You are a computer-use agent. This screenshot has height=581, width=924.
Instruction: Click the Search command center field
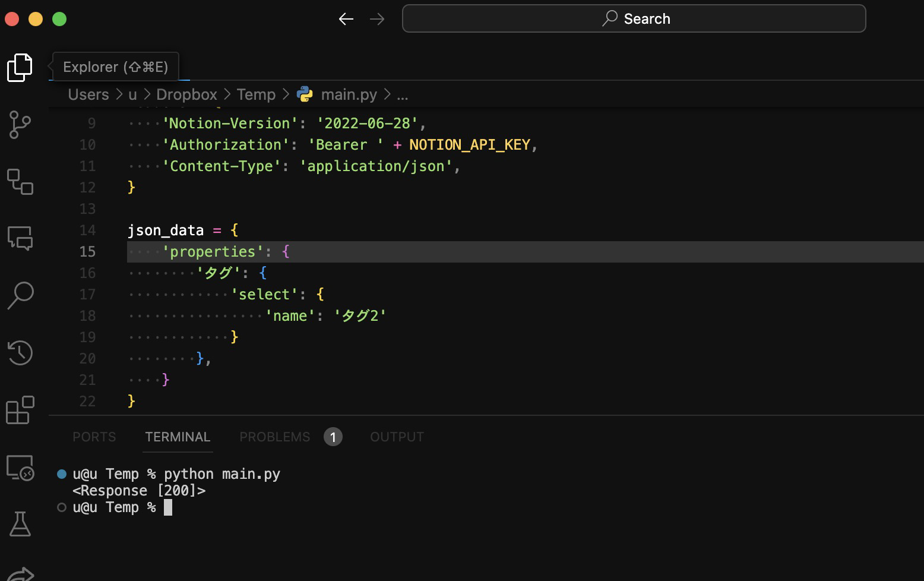click(x=634, y=18)
